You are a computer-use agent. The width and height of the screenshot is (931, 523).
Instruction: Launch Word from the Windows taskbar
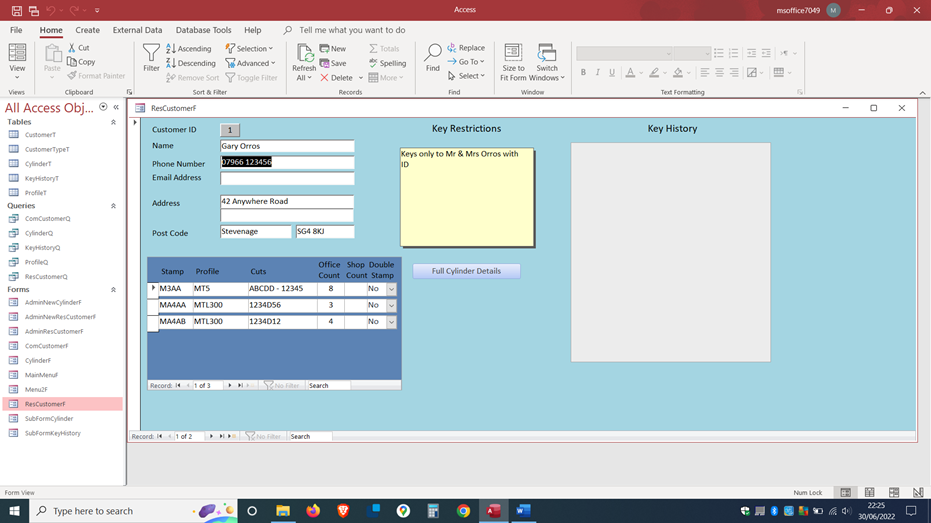[523, 511]
